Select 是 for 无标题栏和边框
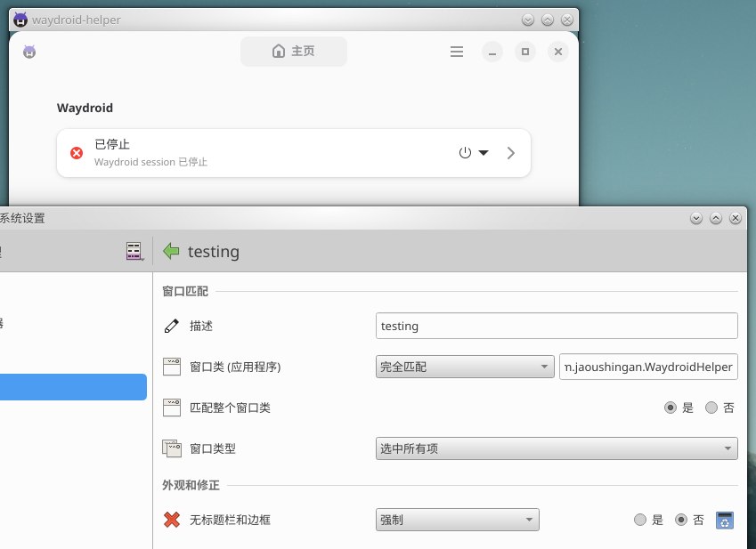 point(640,520)
